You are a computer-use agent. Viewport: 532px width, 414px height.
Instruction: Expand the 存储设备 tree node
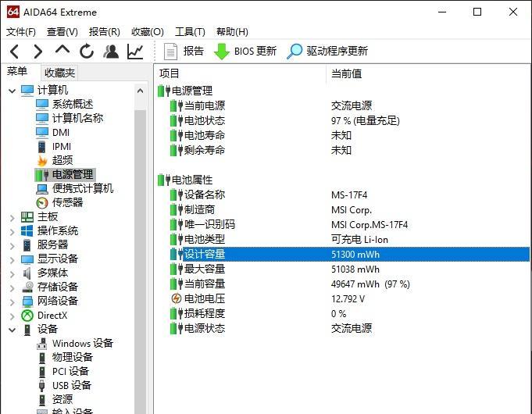tap(12, 288)
